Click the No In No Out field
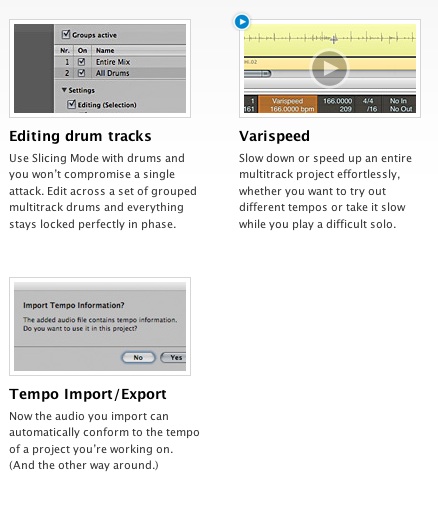Image resolution: width=438 pixels, height=506 pixels. point(399,104)
